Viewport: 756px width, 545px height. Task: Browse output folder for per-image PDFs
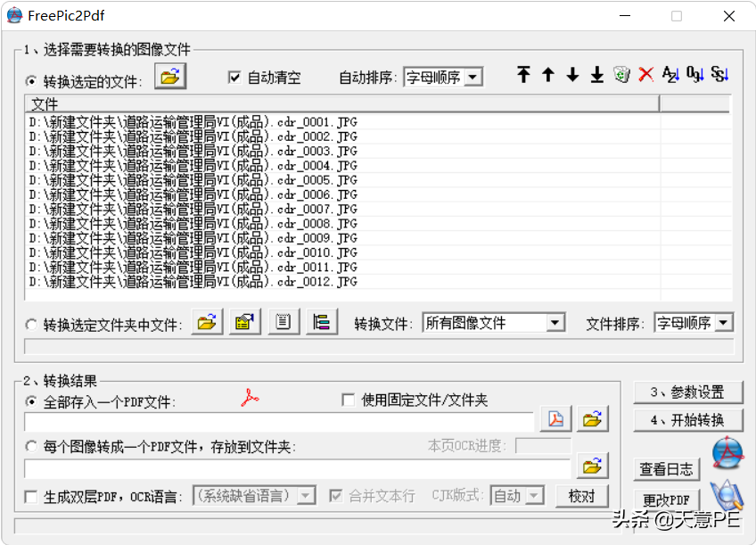(593, 466)
